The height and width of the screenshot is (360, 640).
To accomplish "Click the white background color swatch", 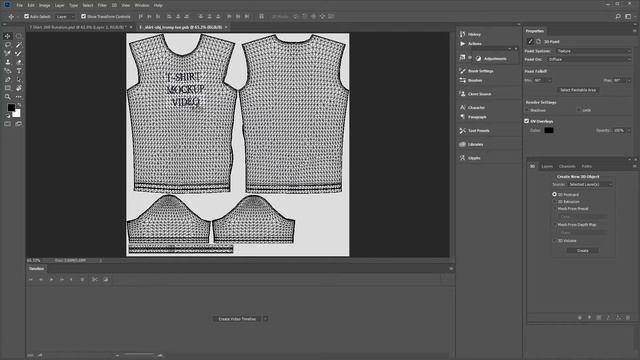I will click(x=17, y=114).
